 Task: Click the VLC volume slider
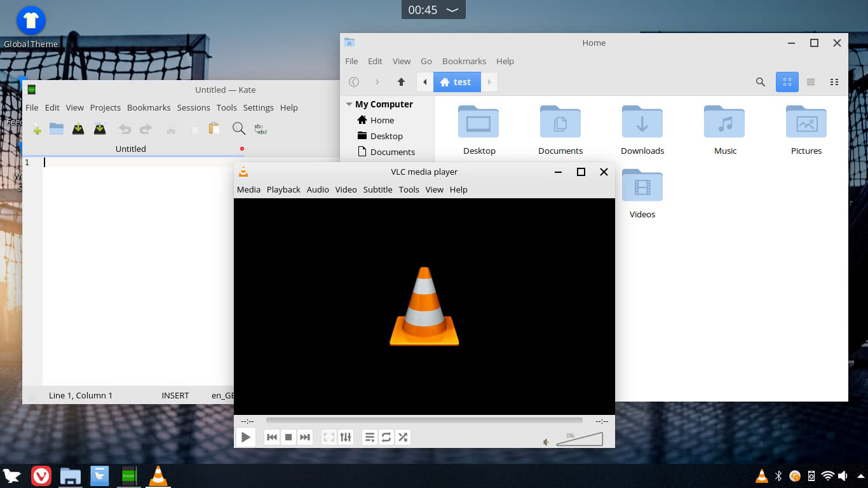(x=580, y=439)
